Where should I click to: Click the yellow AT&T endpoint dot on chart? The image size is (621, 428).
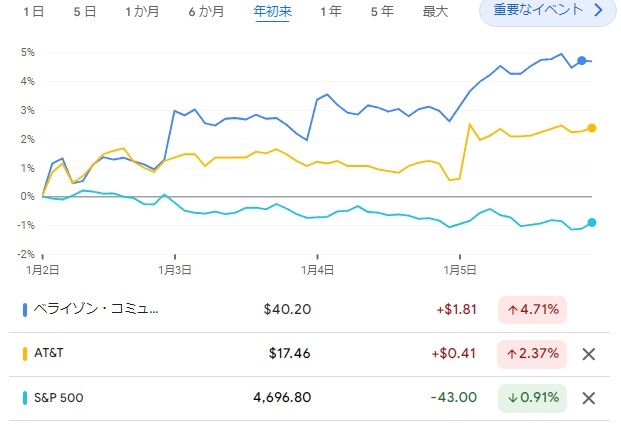tap(592, 128)
